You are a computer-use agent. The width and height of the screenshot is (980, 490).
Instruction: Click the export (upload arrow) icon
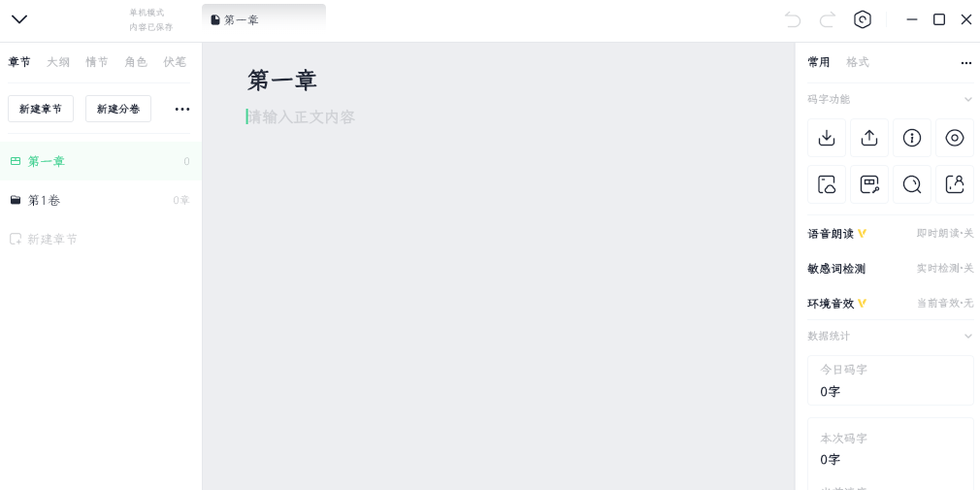(x=868, y=138)
